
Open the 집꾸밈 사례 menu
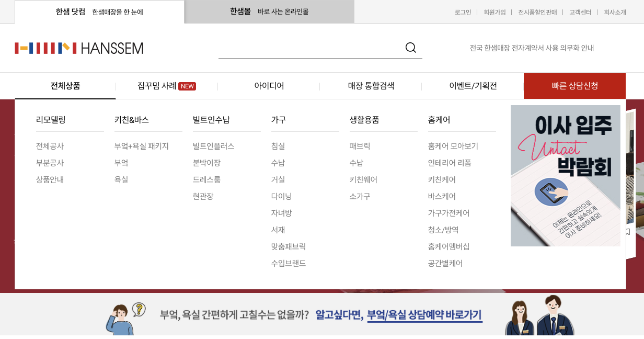(157, 86)
